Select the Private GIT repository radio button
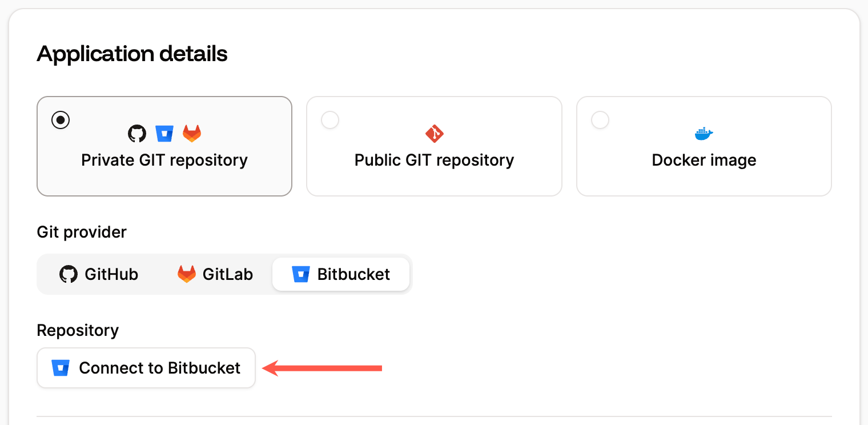 (60, 120)
